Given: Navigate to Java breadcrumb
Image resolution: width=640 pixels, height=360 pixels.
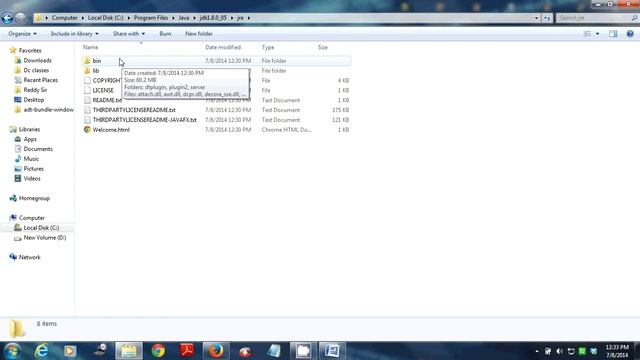Looking at the screenshot, I should point(184,18).
